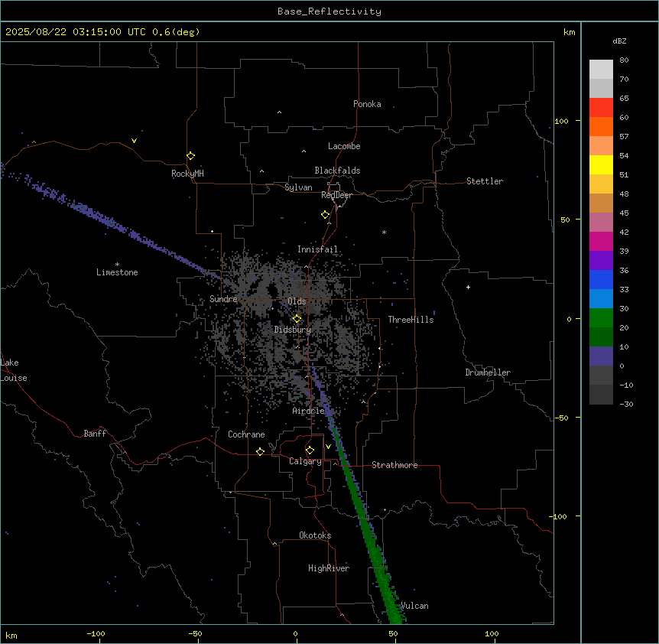This screenshot has width=659, height=644.
Task: Select the green 30 dBZ color swatch
Action: click(x=601, y=318)
